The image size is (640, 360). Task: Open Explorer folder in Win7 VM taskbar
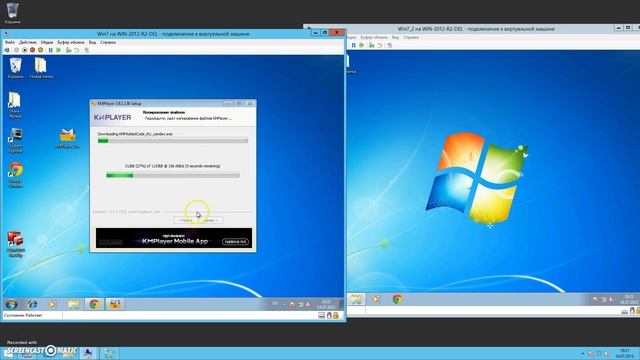74,304
